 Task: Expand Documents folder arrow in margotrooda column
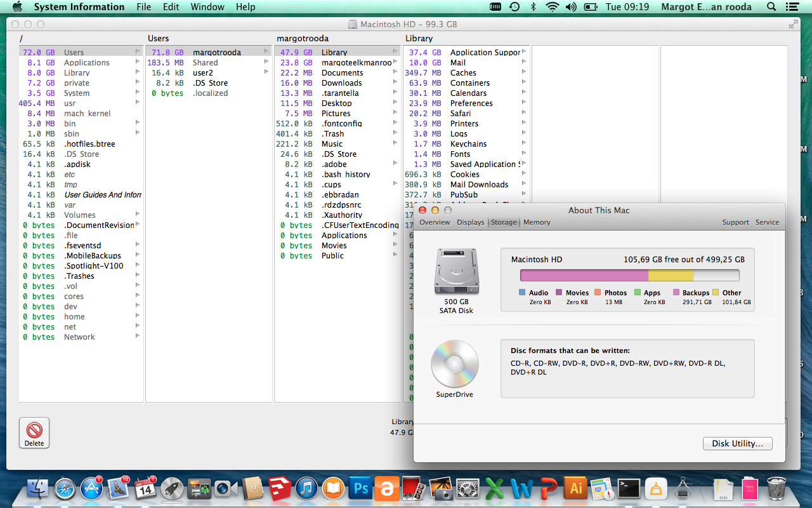point(395,72)
